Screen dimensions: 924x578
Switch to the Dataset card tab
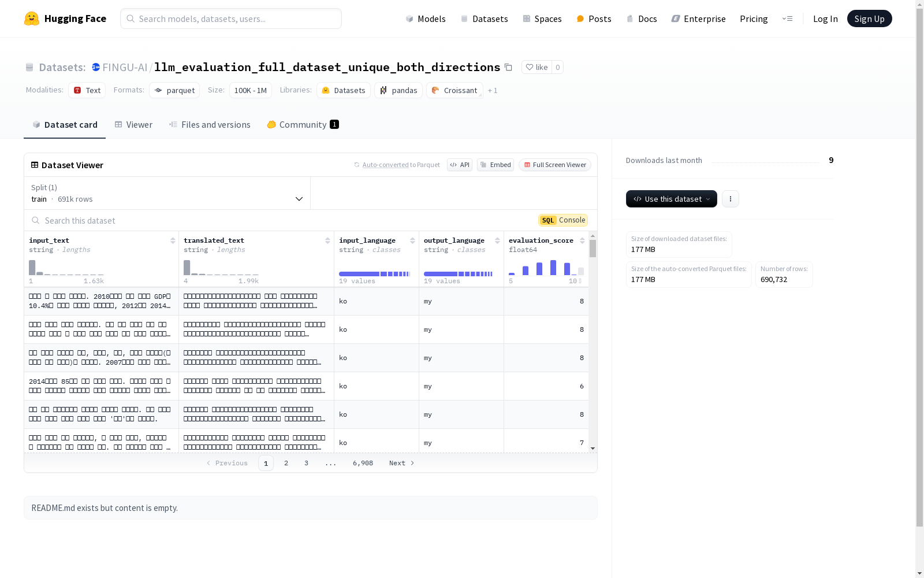point(65,125)
